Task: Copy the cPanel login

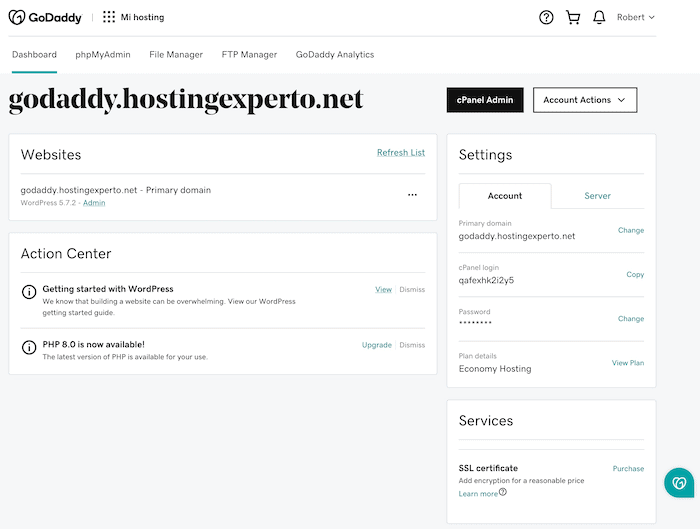Action: (x=635, y=275)
